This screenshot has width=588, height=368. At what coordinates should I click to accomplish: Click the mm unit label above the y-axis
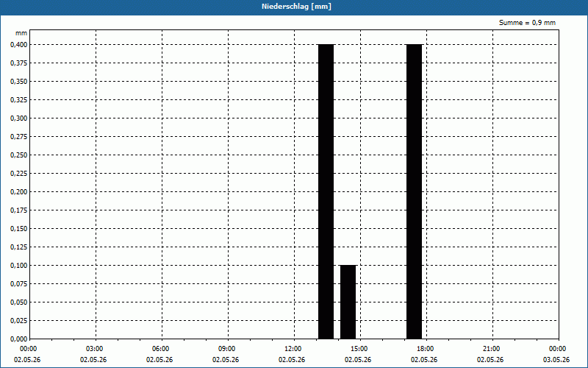(21, 33)
